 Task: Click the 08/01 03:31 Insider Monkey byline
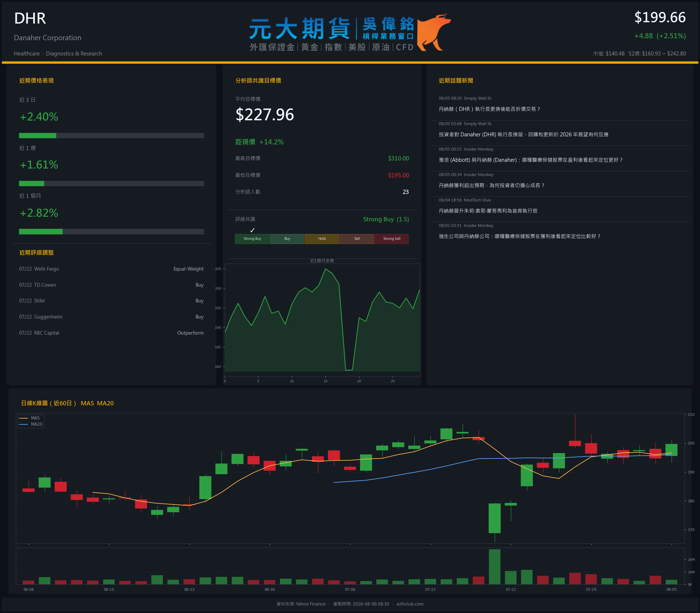point(466,226)
